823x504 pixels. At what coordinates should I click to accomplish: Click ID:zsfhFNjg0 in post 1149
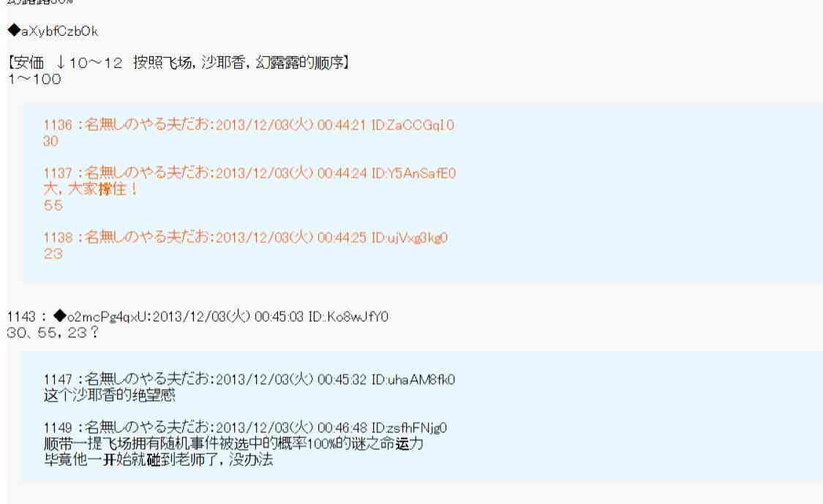pos(409,428)
